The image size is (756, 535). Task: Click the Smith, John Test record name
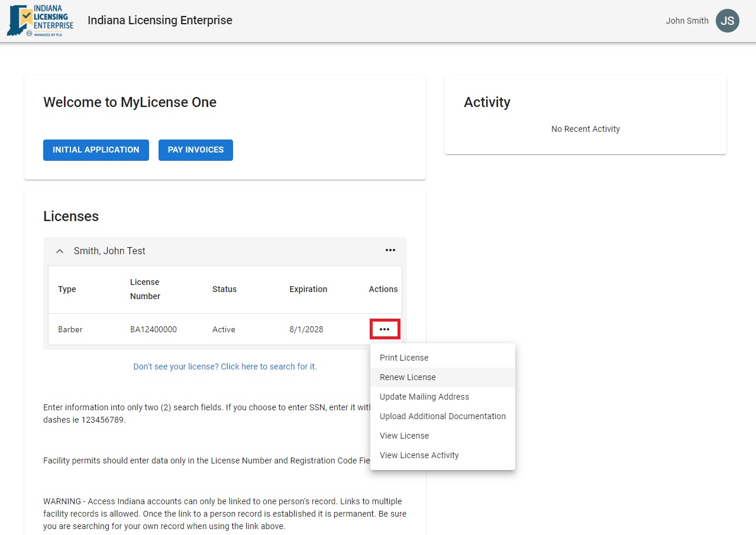point(109,251)
